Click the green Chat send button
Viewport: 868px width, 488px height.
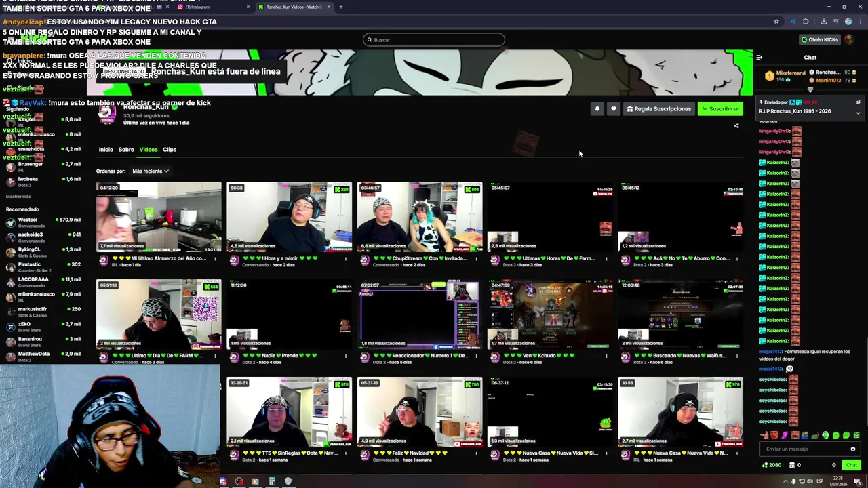852,465
